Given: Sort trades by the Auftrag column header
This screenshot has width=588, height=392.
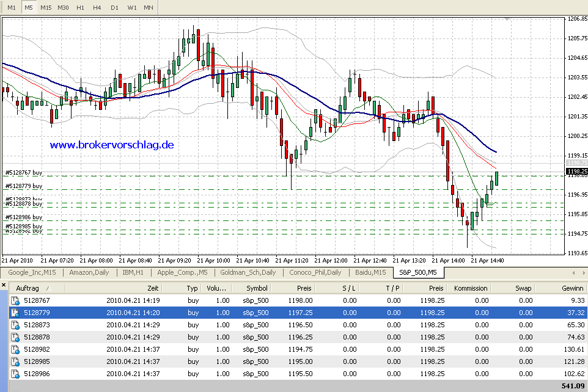Looking at the screenshot, I should (28, 288).
